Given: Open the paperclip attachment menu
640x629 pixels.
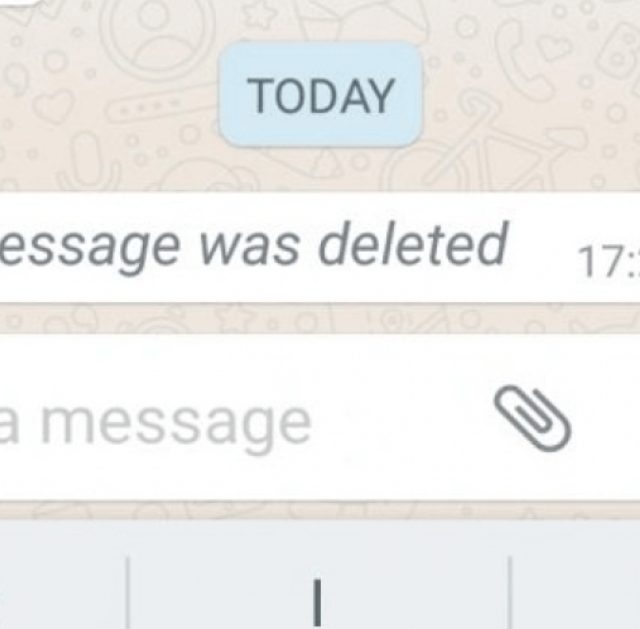Looking at the screenshot, I should (532, 418).
